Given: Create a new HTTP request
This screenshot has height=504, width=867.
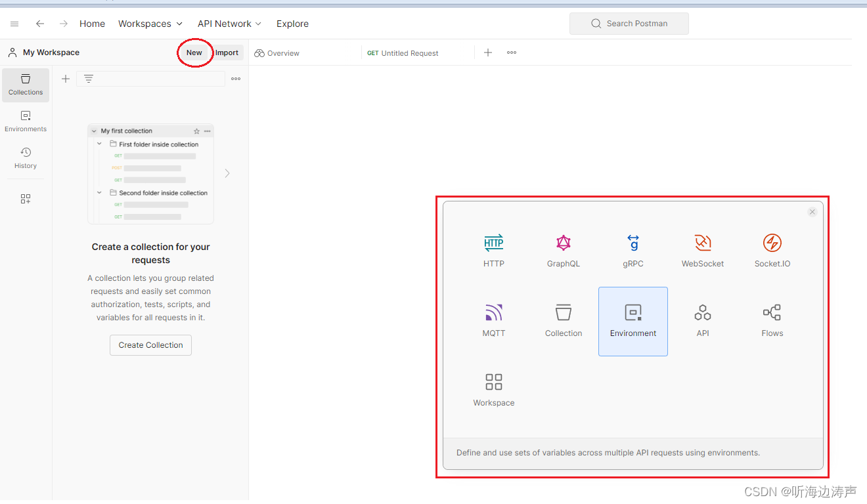Looking at the screenshot, I should click(x=494, y=252).
